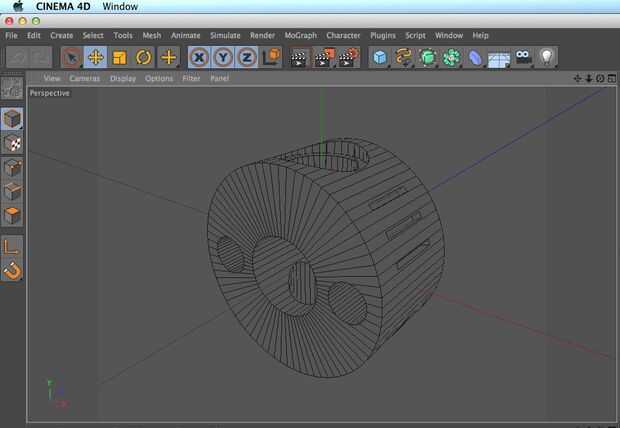620x428 pixels.
Task: Open the Character menu
Action: coord(343,36)
